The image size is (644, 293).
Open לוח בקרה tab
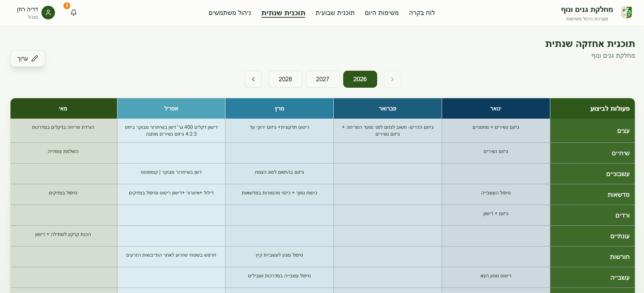(x=422, y=13)
